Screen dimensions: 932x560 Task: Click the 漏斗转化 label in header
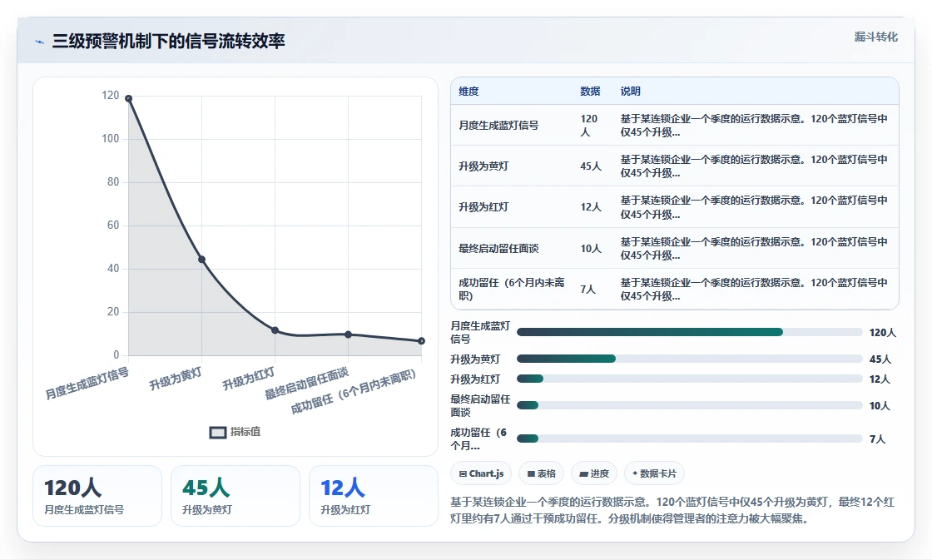point(875,37)
